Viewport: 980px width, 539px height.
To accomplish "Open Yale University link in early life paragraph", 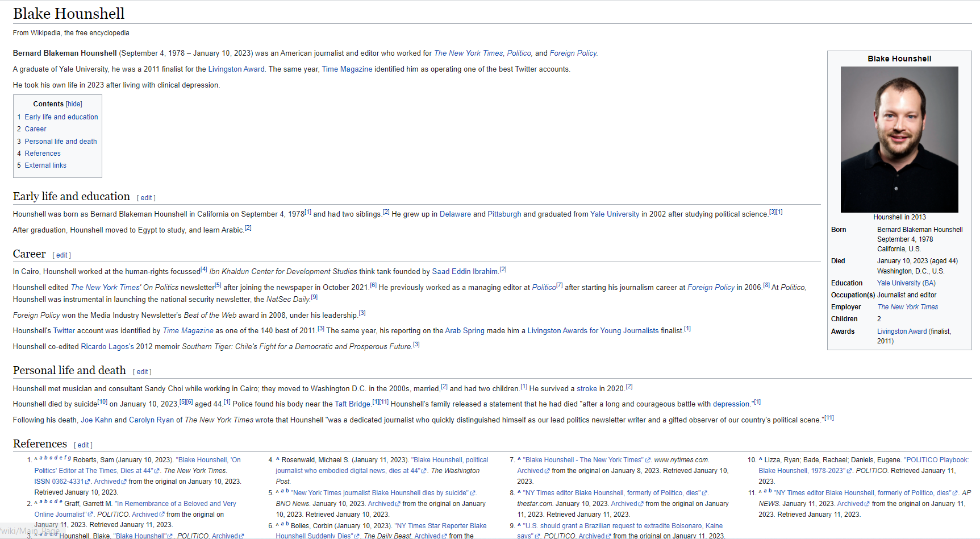I will coord(615,214).
